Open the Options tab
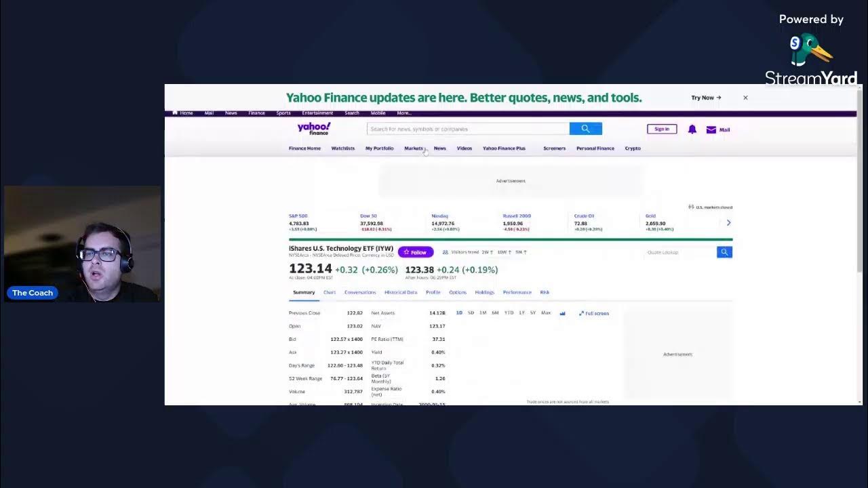The width and height of the screenshot is (868, 488). (458, 292)
